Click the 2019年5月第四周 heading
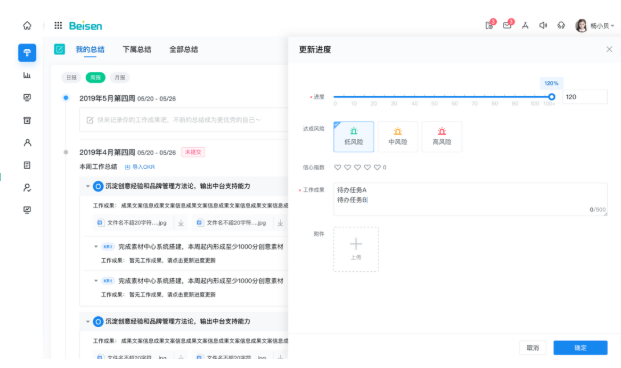Image resolution: width=621 pixels, height=368 pixels. 107,98
